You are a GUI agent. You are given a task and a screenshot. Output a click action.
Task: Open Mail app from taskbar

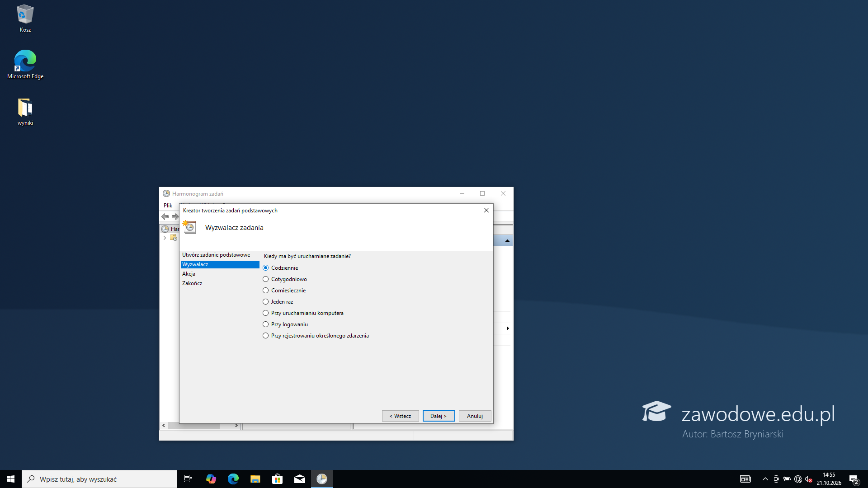click(x=299, y=479)
